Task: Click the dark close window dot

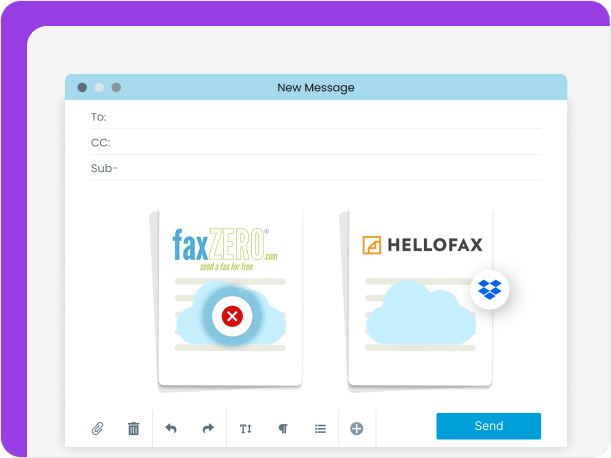Action: click(82, 87)
